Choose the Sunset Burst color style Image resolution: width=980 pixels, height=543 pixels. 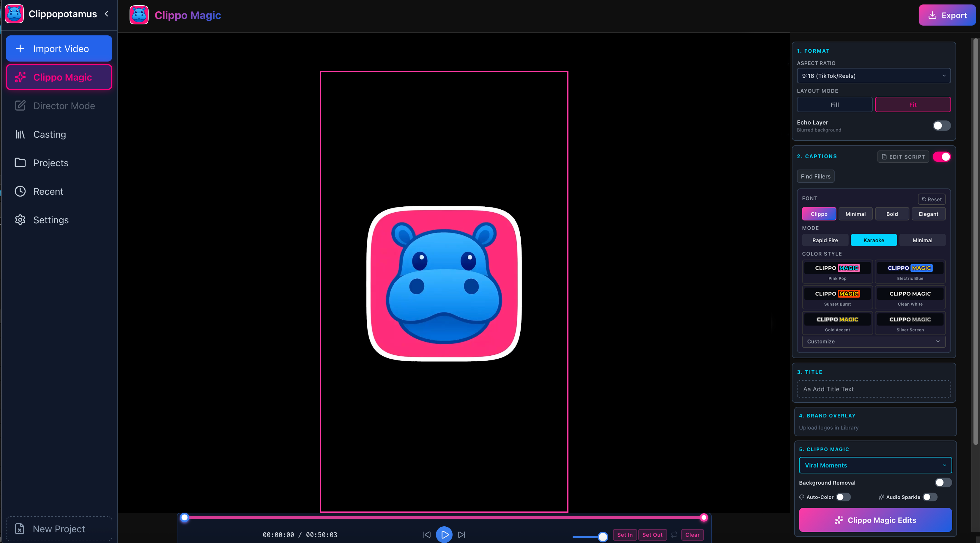pos(837,297)
